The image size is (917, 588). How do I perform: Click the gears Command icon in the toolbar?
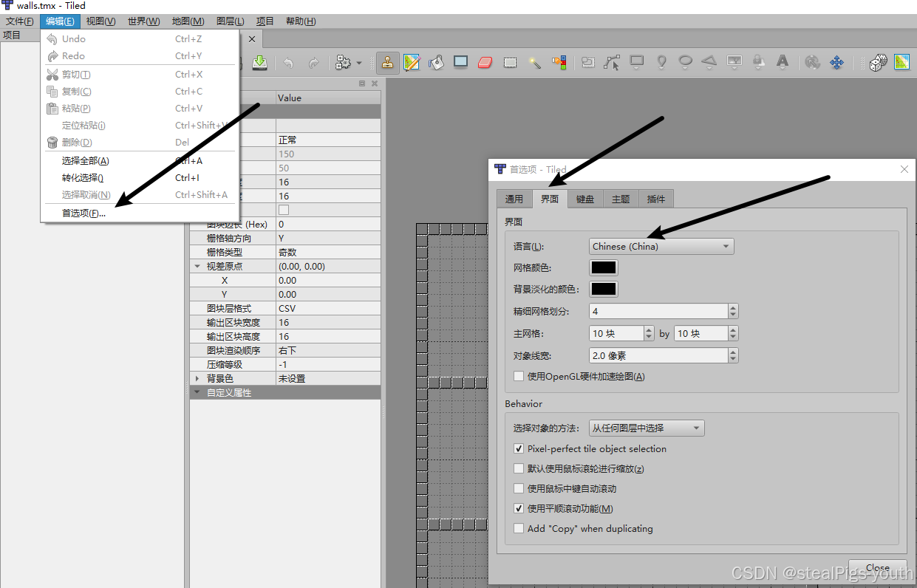coord(343,63)
